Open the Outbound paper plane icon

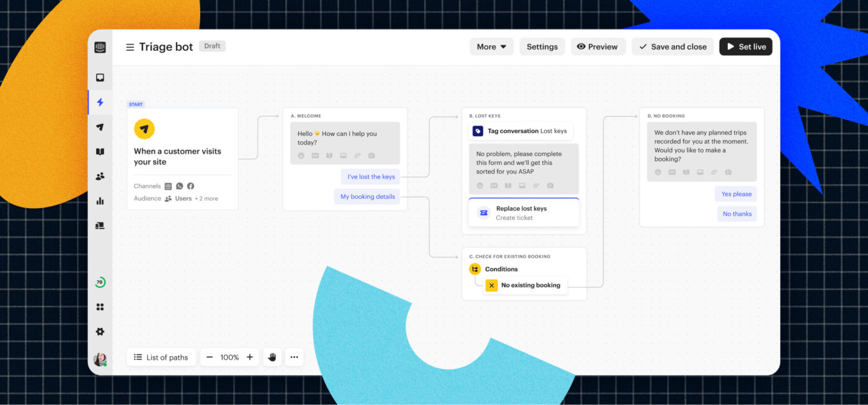[100, 127]
